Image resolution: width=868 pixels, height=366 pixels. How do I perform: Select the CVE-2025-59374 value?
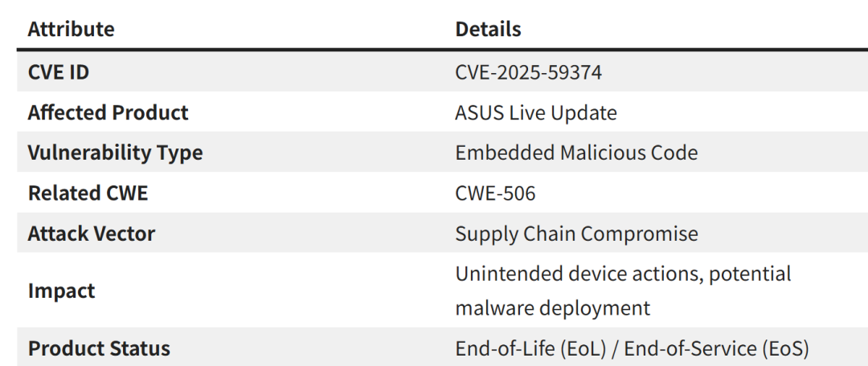click(528, 73)
